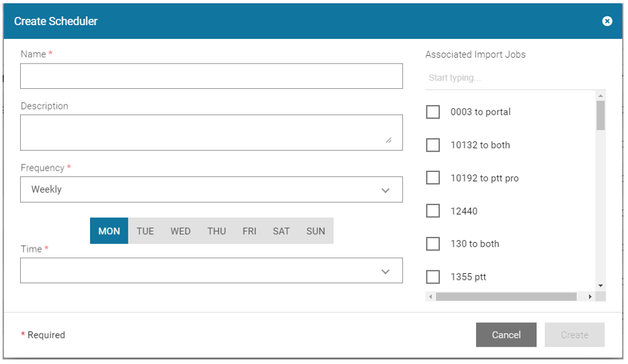Check the '12440' import job box
This screenshot has width=628, height=364.
tap(433, 211)
